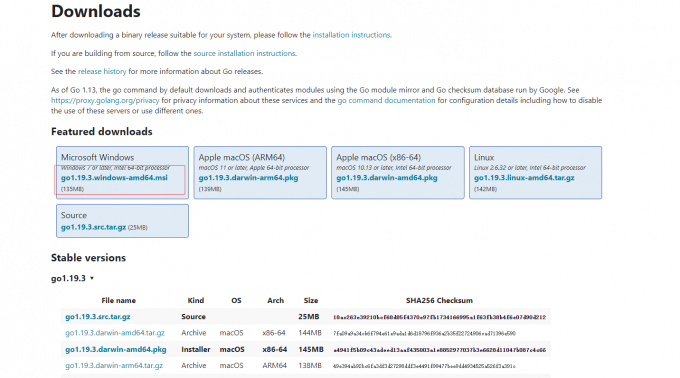680x378 pixels.
Task: Click the SHA256 Checksum column header
Action: click(x=439, y=300)
